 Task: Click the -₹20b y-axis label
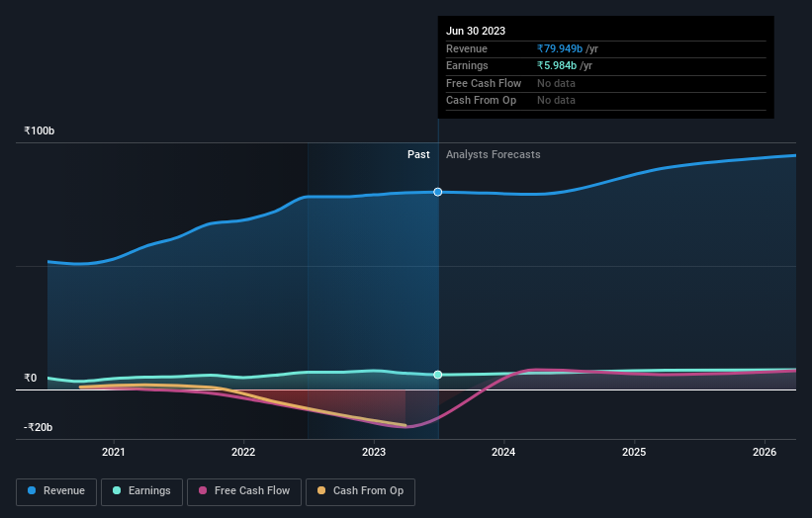(x=38, y=427)
